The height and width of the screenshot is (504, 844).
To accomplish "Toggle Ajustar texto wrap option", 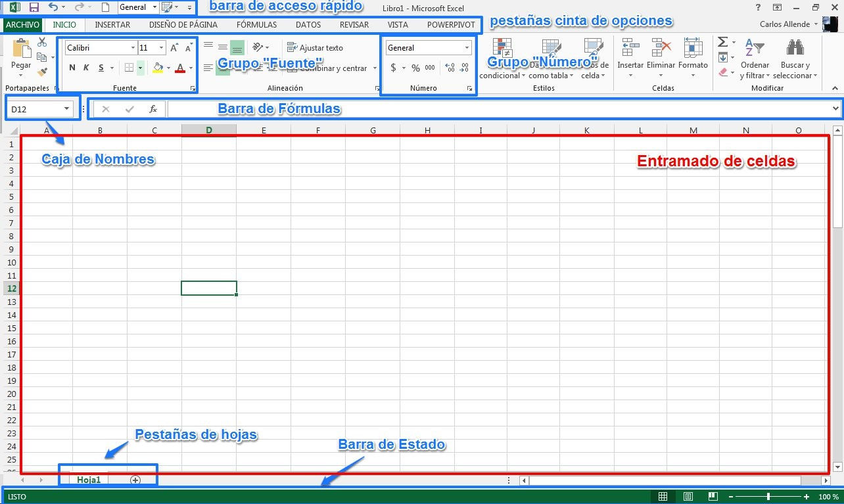I will coord(315,47).
